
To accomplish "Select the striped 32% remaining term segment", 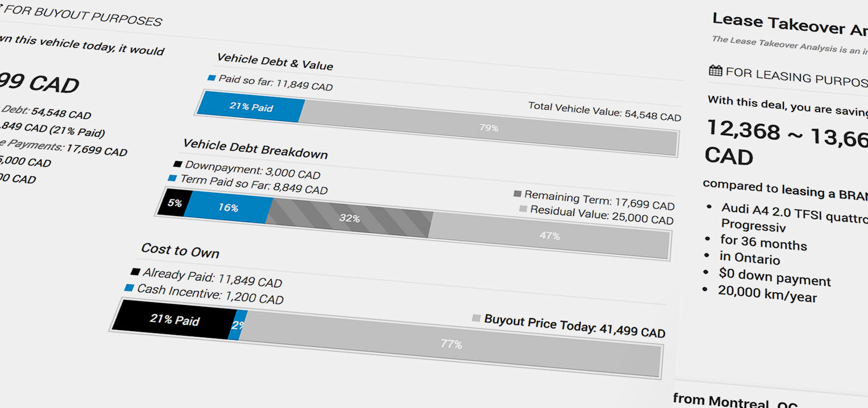I will point(349,218).
